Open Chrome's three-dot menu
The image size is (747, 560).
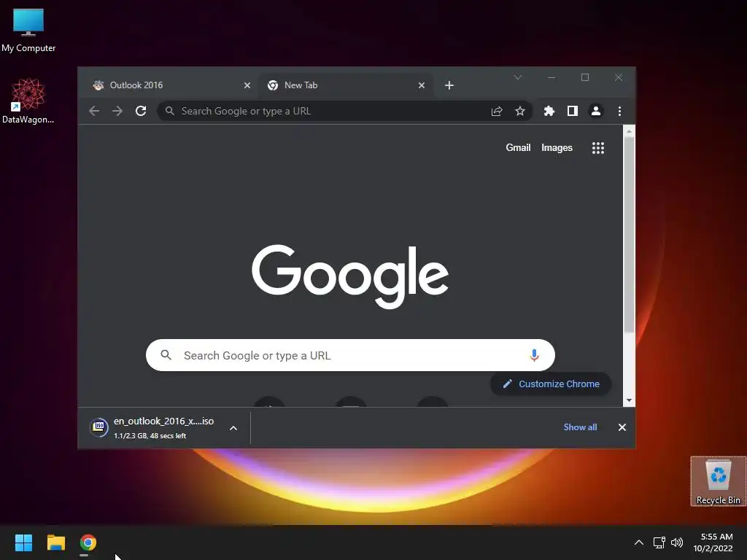[619, 111]
